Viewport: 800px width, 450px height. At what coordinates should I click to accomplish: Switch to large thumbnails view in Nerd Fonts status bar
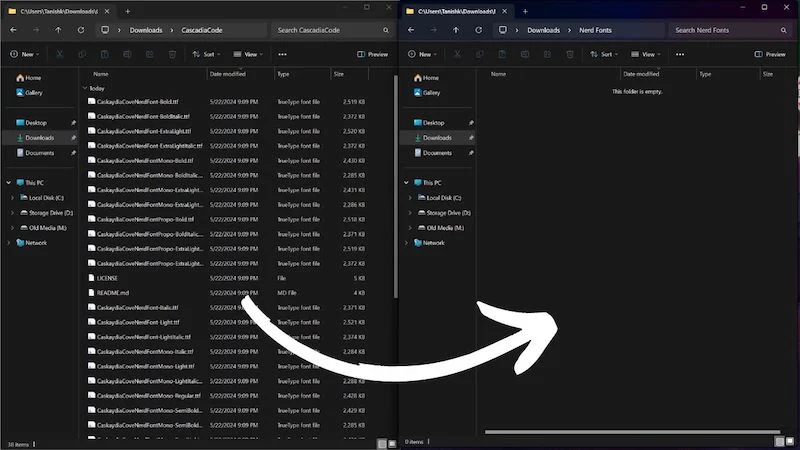(790, 442)
